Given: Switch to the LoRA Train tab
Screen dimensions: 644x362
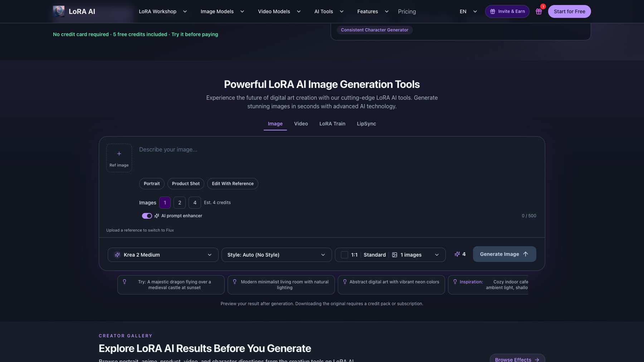Looking at the screenshot, I should [332, 124].
